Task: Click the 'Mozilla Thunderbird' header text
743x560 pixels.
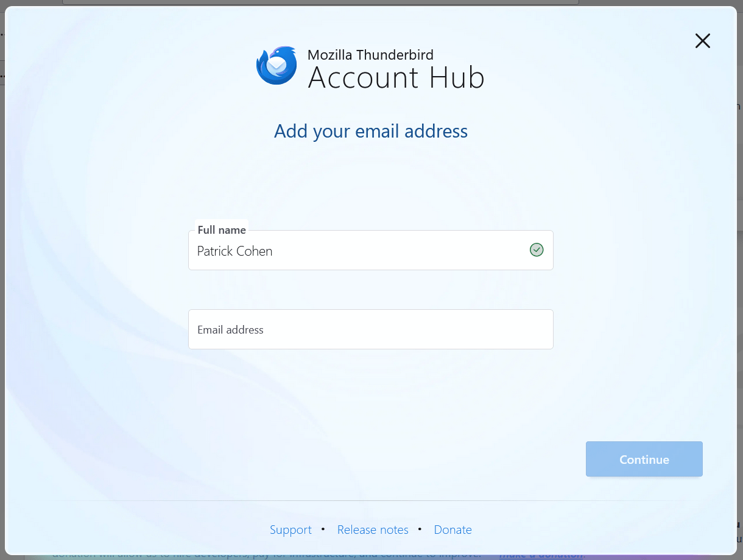Action: pyautogui.click(x=370, y=55)
